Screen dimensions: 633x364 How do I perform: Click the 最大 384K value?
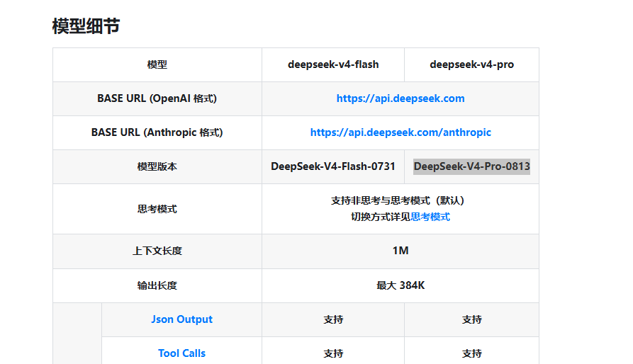tap(400, 285)
